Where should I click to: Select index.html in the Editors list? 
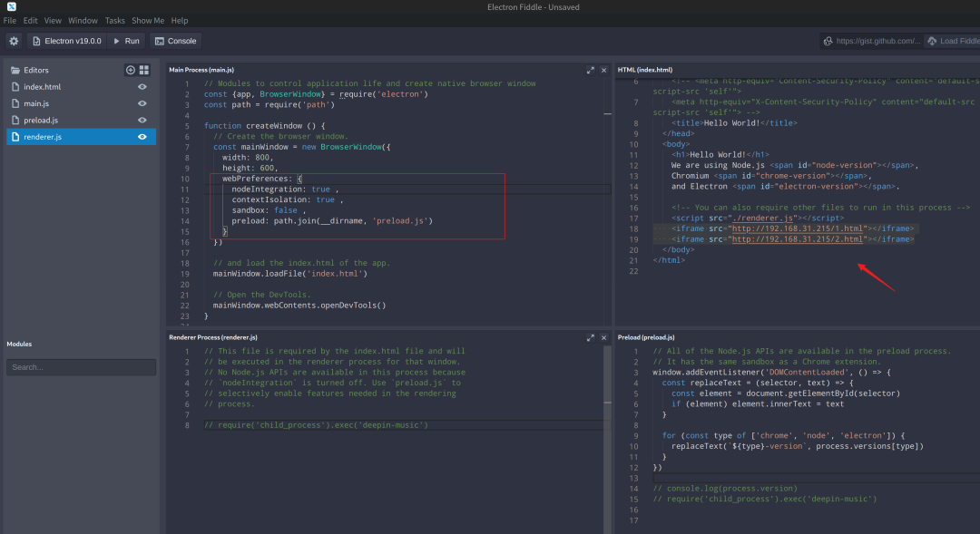82,87
